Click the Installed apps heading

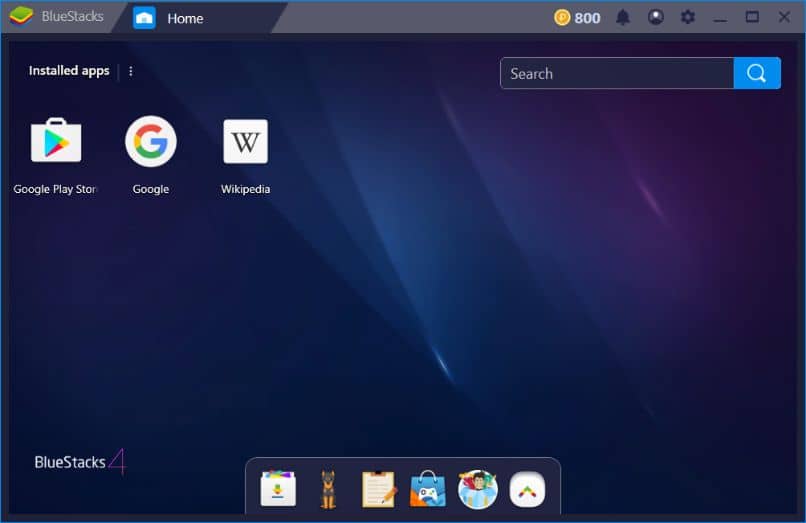69,70
